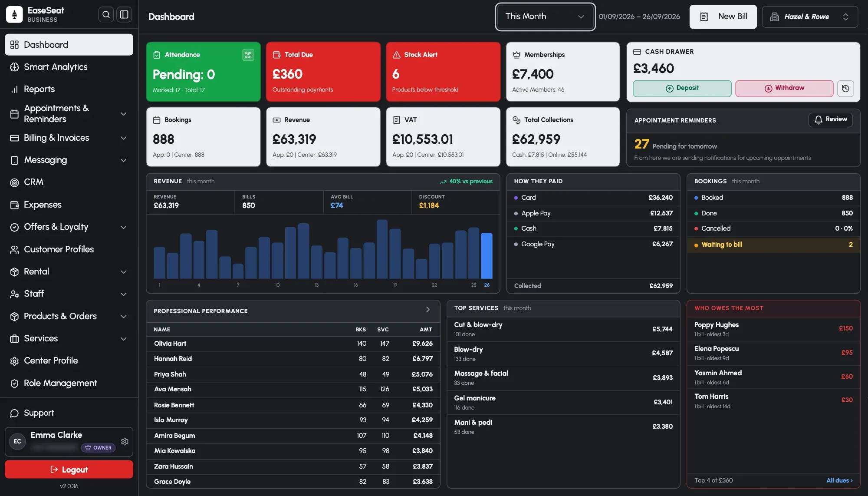The width and height of the screenshot is (868, 496).
Task: Open cash drawer history clock icon
Action: 845,89
